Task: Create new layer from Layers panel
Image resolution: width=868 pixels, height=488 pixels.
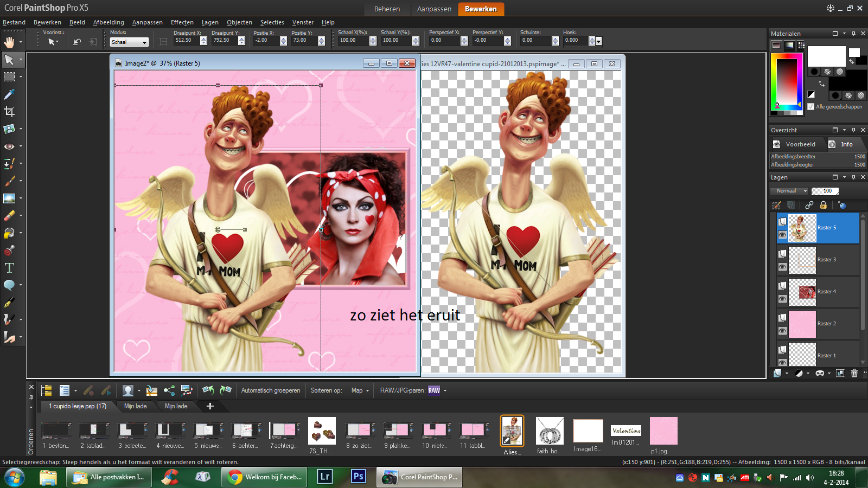Action: (x=777, y=373)
